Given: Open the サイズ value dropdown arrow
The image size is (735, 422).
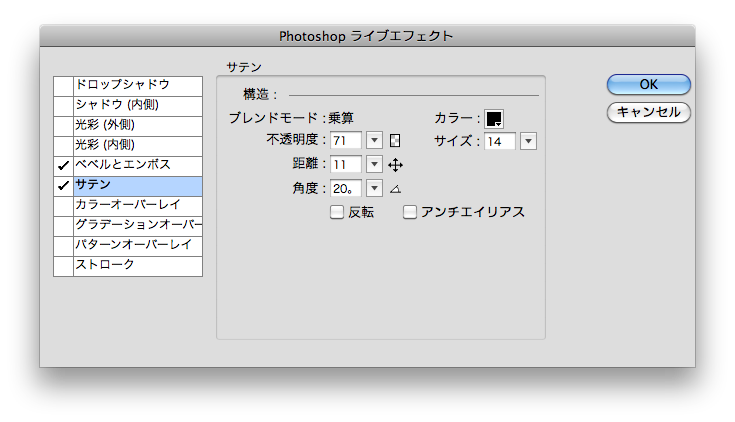Looking at the screenshot, I should tap(528, 141).
